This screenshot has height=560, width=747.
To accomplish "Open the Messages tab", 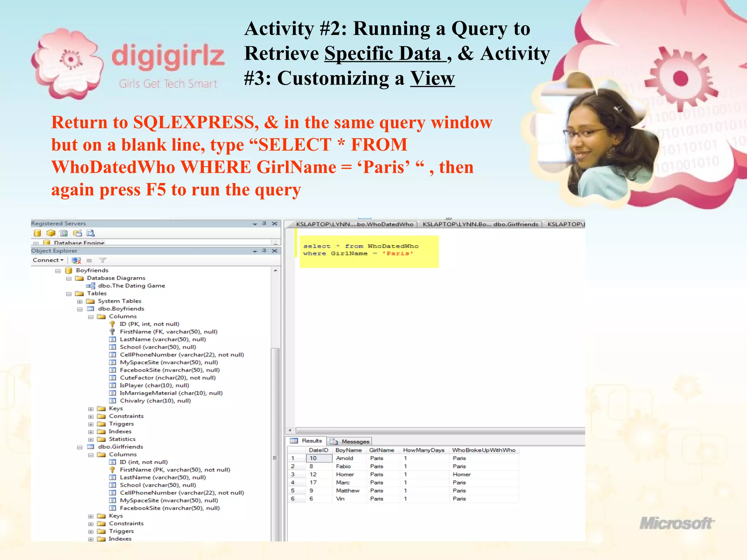I will click(349, 442).
